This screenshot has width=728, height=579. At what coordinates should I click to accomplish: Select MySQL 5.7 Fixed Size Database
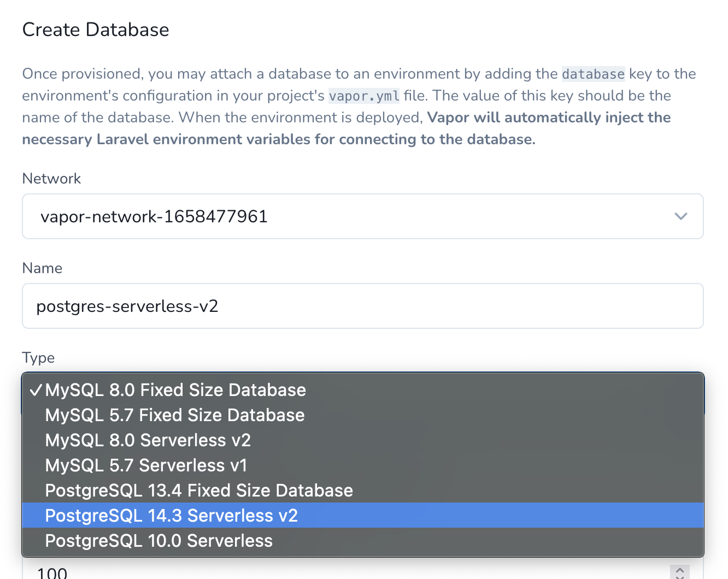coord(174,415)
